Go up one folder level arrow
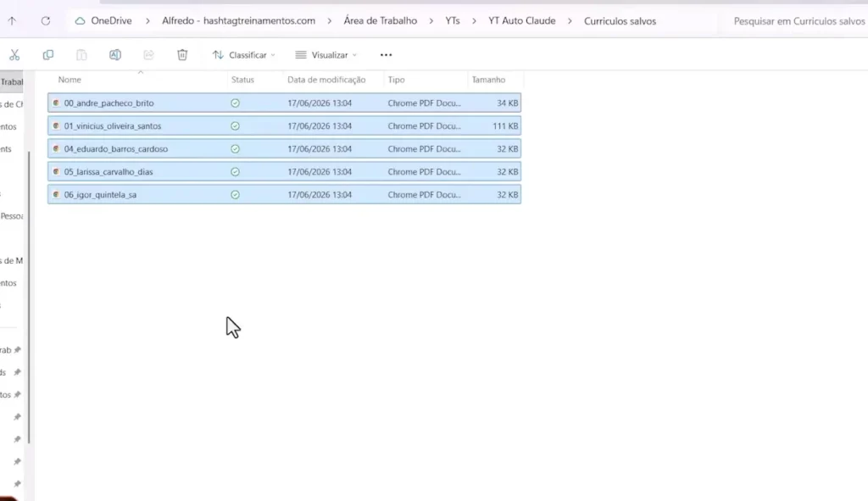The width and height of the screenshot is (868, 501). click(x=12, y=21)
